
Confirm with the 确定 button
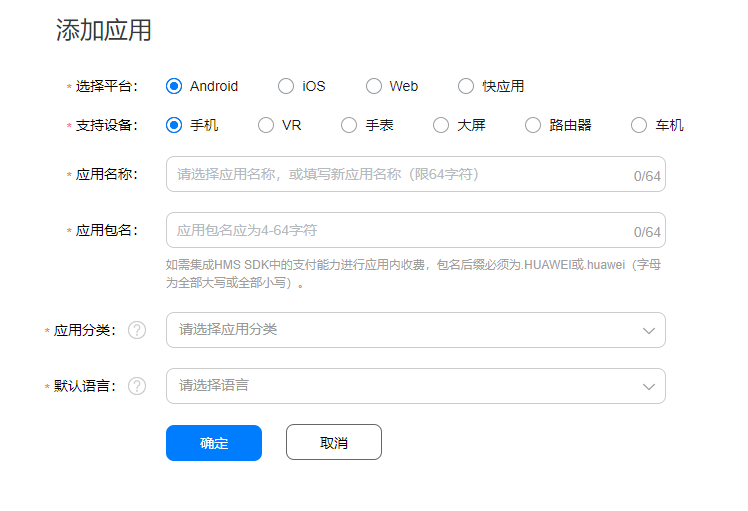click(x=214, y=443)
